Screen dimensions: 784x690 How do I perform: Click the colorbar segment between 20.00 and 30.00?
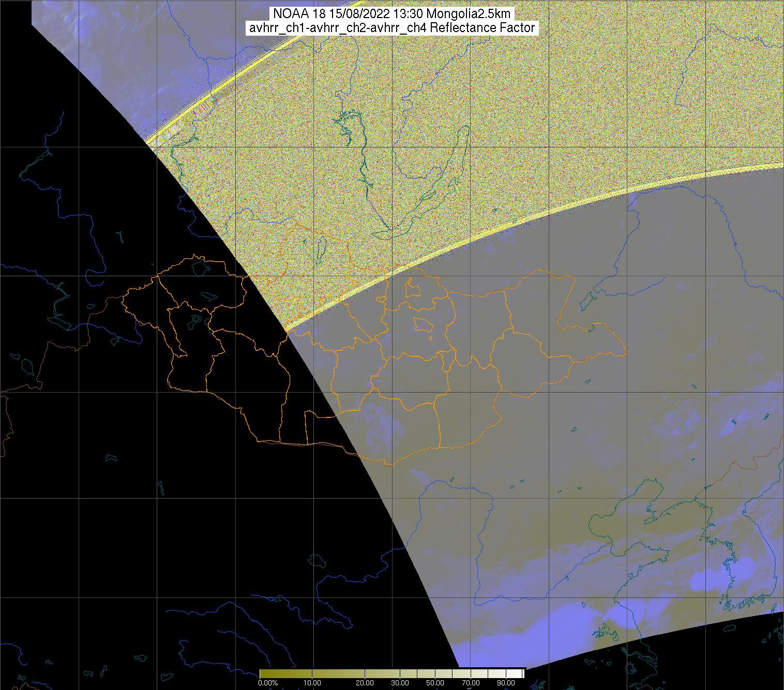pos(383,673)
